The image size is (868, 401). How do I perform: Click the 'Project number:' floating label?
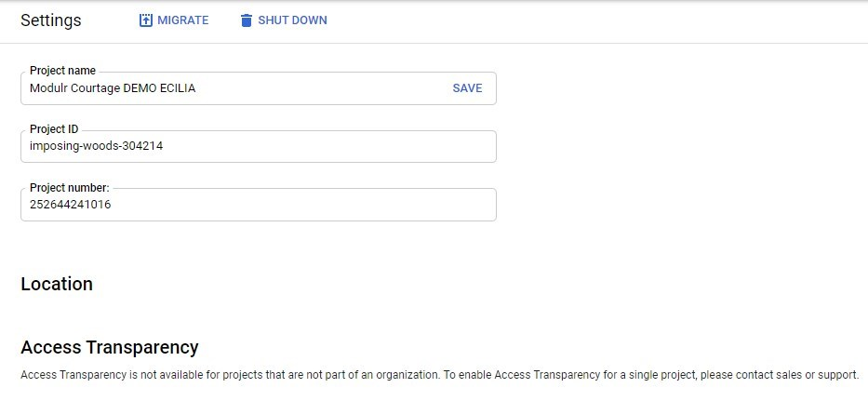(70, 188)
